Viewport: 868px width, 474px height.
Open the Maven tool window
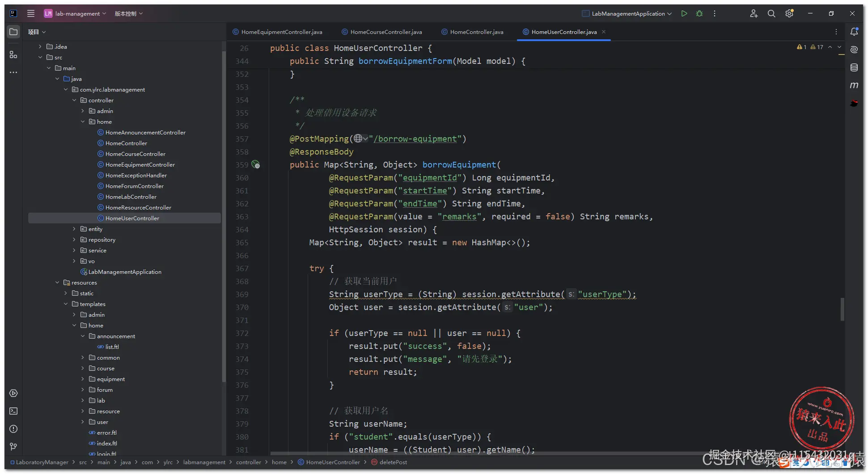(854, 85)
